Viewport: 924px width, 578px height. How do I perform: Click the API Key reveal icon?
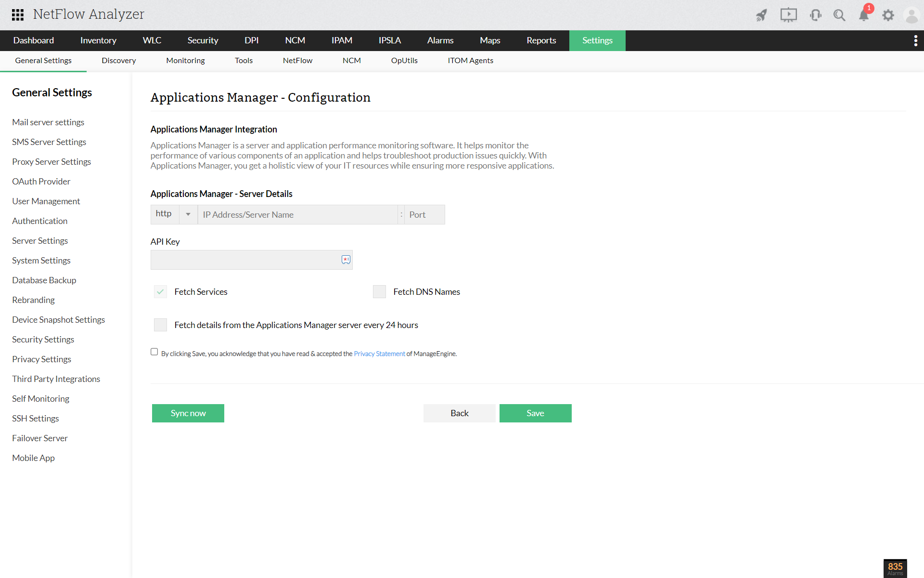tap(346, 260)
